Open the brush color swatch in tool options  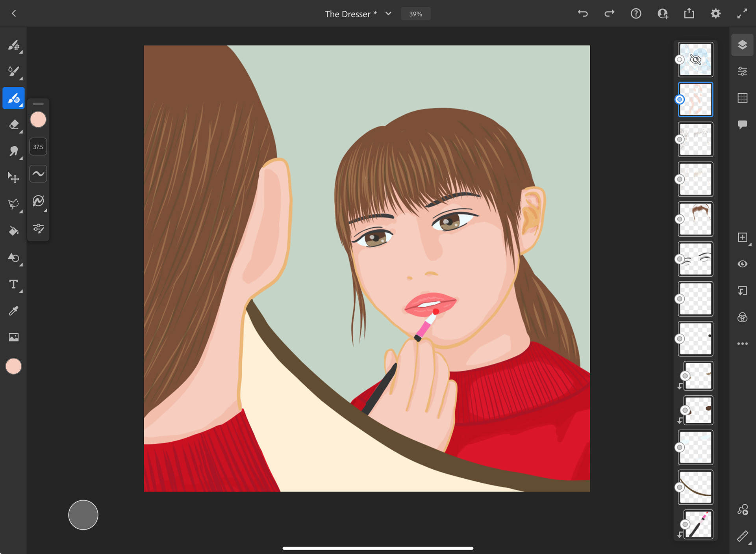coord(38,119)
